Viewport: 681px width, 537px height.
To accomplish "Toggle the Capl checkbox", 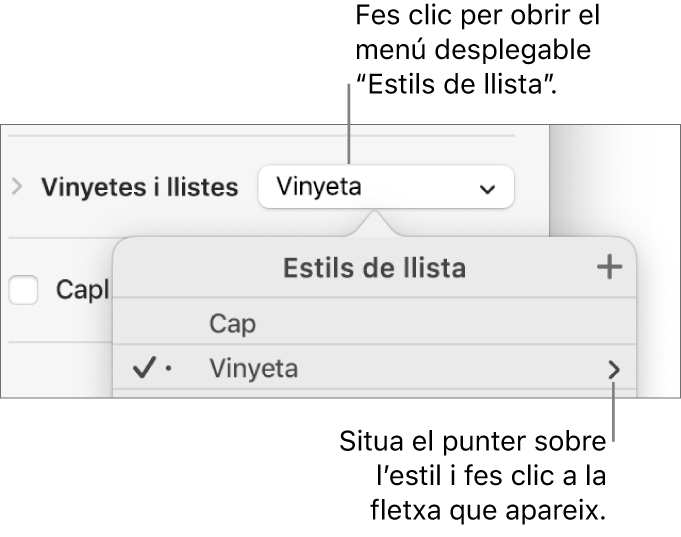I will tap(23, 289).
